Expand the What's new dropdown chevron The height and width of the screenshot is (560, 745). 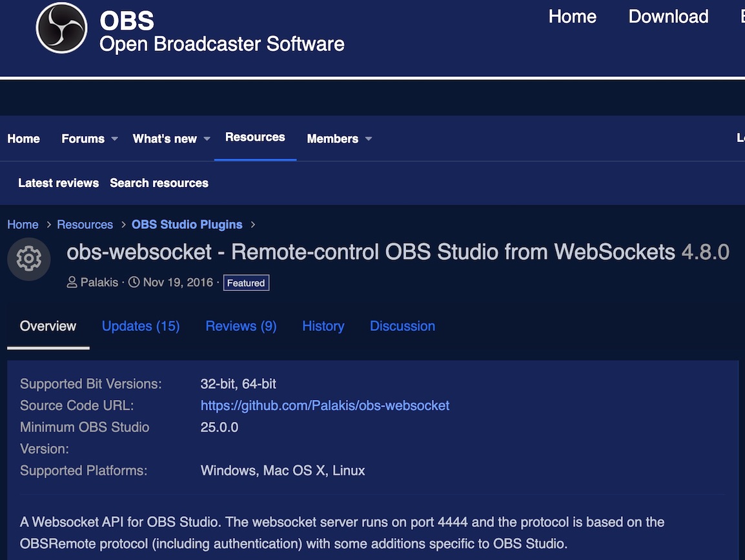click(207, 139)
